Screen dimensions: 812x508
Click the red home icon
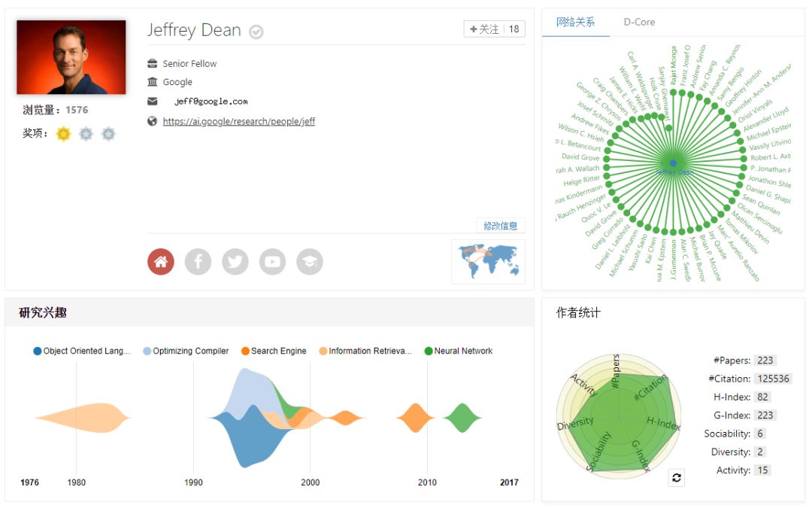coord(160,261)
